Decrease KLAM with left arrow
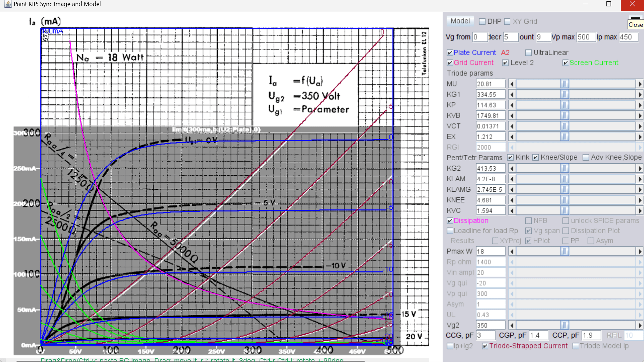Viewport: 644px width, 362px height. 512,179
